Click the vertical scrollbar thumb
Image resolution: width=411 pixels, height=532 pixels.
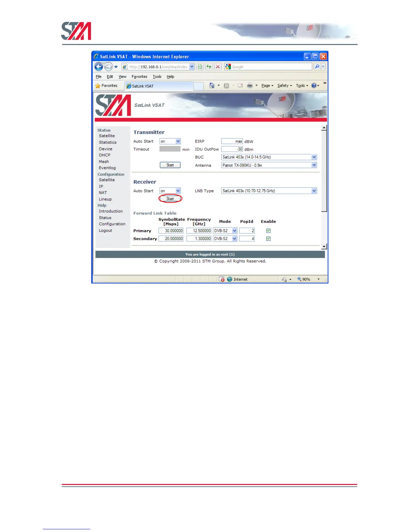coord(324,171)
